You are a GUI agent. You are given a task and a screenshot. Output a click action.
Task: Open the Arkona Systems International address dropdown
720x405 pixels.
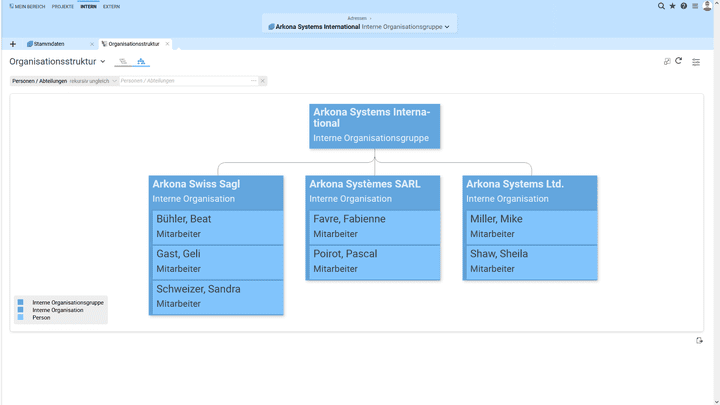point(447,27)
